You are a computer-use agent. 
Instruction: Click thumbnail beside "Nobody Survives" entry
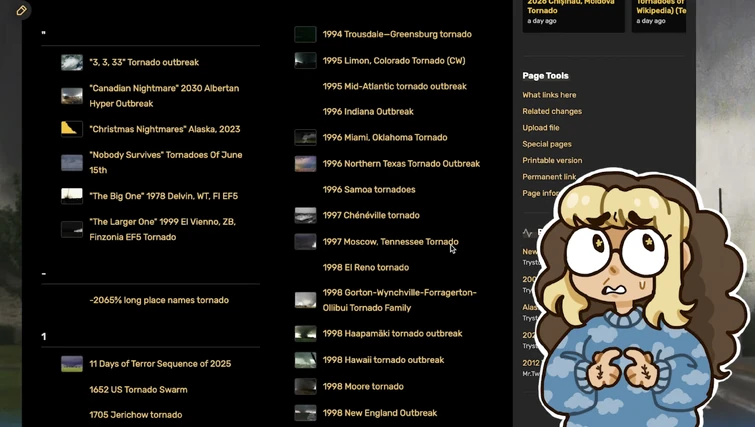pos(72,163)
